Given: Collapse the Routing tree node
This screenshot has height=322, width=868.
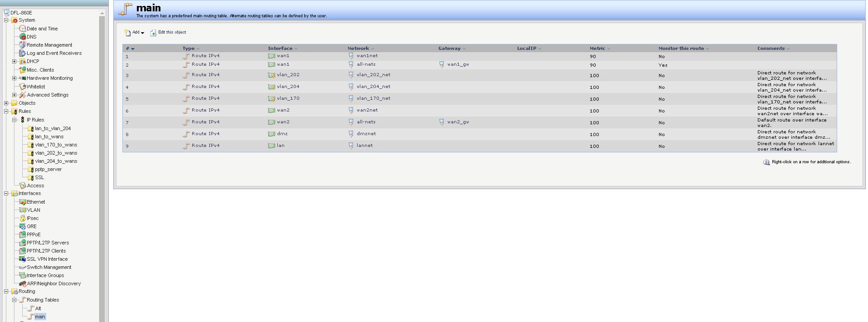Looking at the screenshot, I should [x=6, y=291].
